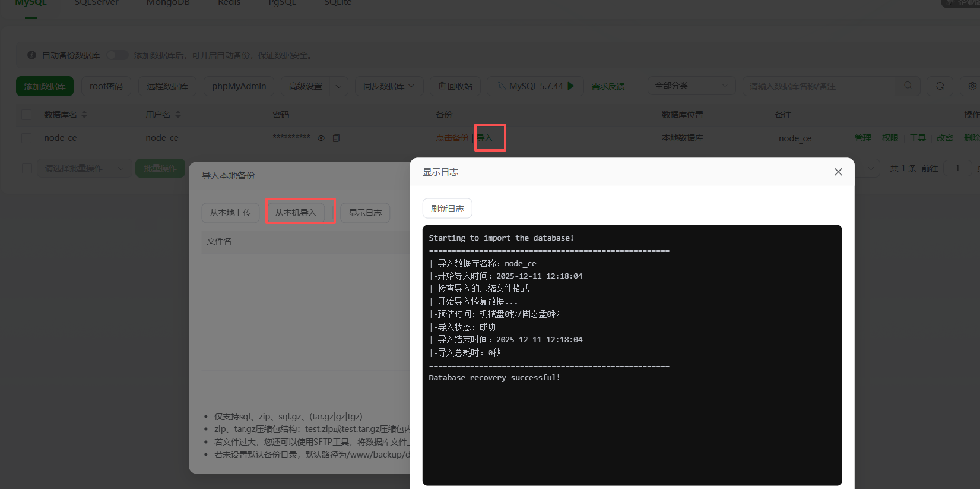This screenshot has width=980, height=489.
Task: Click 改密 action for node_ce
Action: (x=945, y=138)
